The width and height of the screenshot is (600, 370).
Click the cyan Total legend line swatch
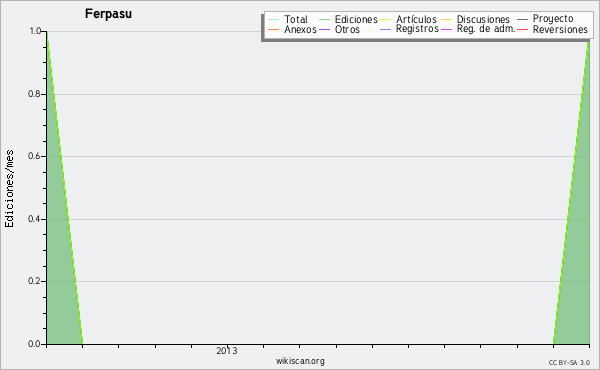point(274,19)
